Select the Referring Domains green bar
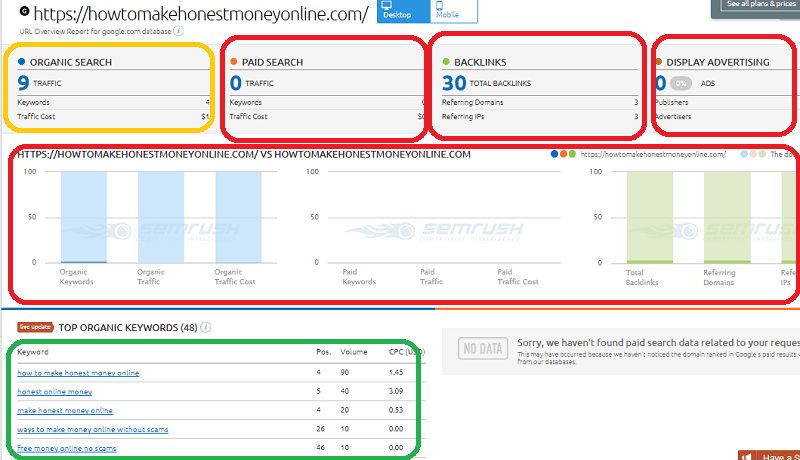Image resolution: width=800 pixels, height=460 pixels. coord(727,217)
